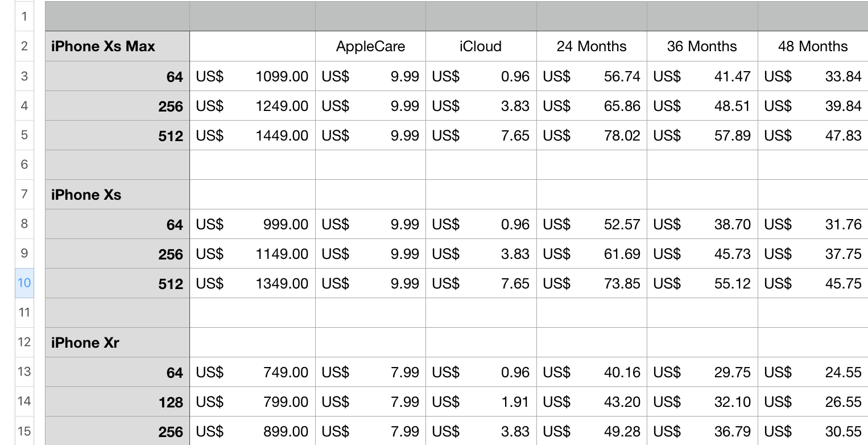
Task: Select the 24 Months heading cell
Action: 592,47
